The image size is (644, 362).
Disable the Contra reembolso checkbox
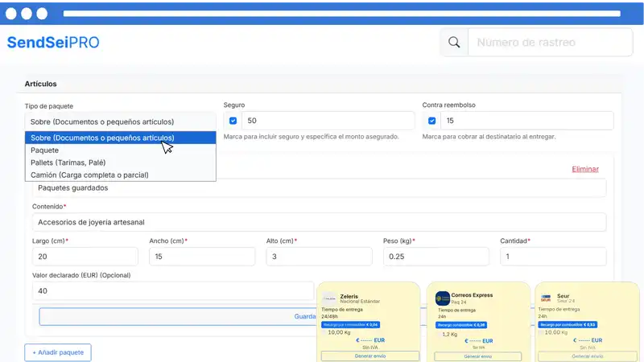432,121
